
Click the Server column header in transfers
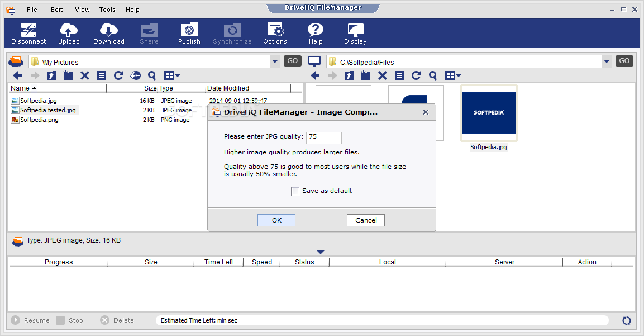[504, 262]
